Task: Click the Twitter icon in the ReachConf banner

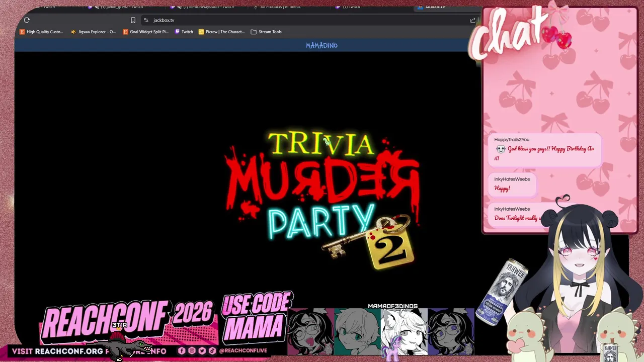Action: click(202, 350)
